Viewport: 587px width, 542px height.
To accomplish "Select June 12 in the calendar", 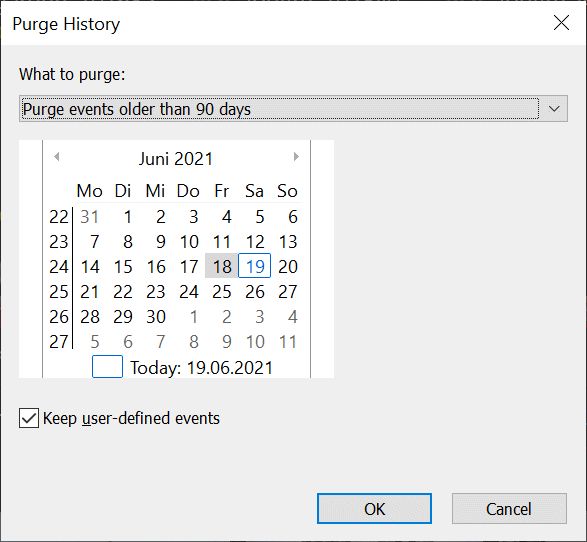I will (255, 241).
